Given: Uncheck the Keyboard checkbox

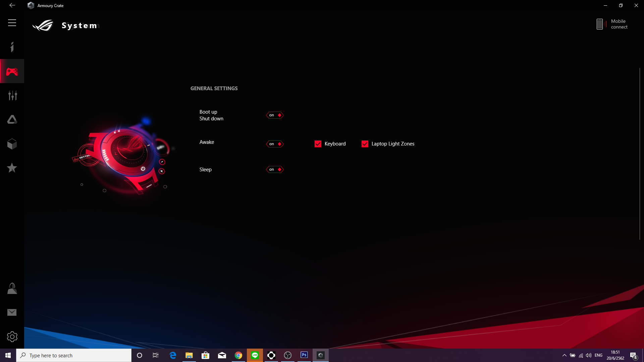Looking at the screenshot, I should click(x=318, y=144).
